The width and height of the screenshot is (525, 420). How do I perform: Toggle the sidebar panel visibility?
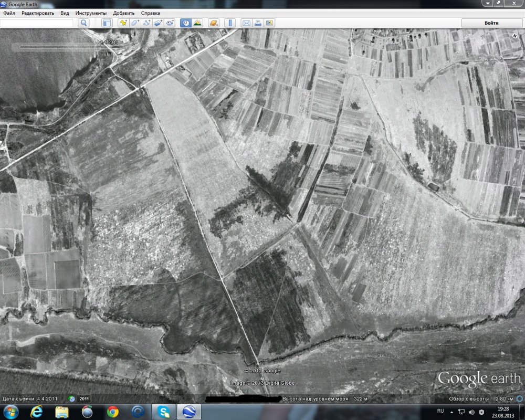107,23
